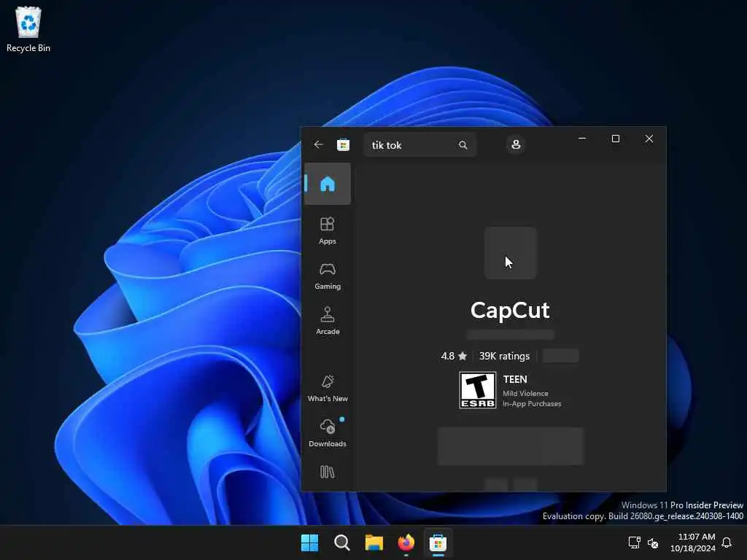Open File Explorer from the taskbar

point(374,542)
